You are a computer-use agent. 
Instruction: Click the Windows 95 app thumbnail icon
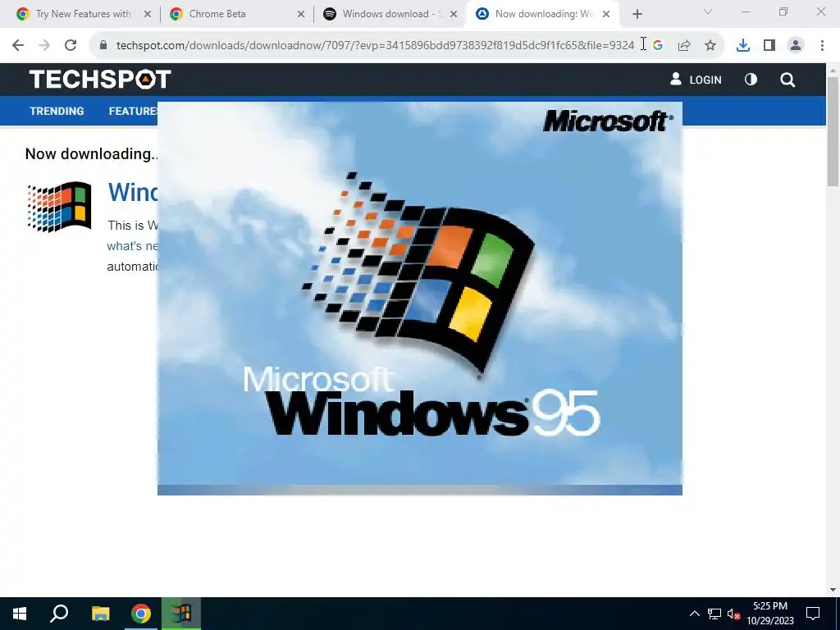tap(59, 207)
